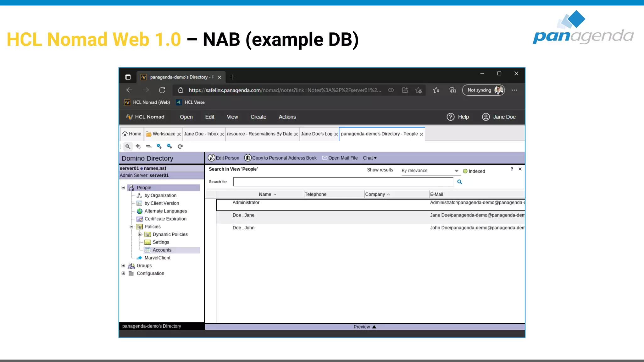
Task: Close the Workspace tab
Action: click(x=179, y=134)
